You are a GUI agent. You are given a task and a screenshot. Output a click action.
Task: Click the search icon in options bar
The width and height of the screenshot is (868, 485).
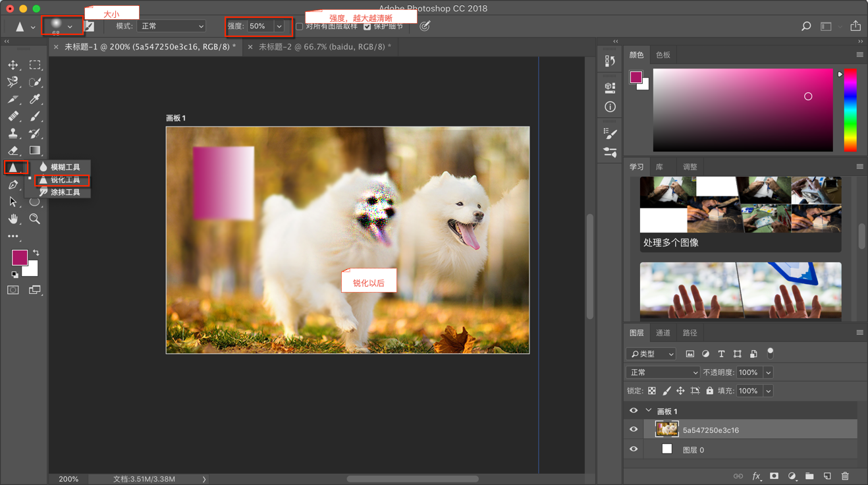pos(805,26)
